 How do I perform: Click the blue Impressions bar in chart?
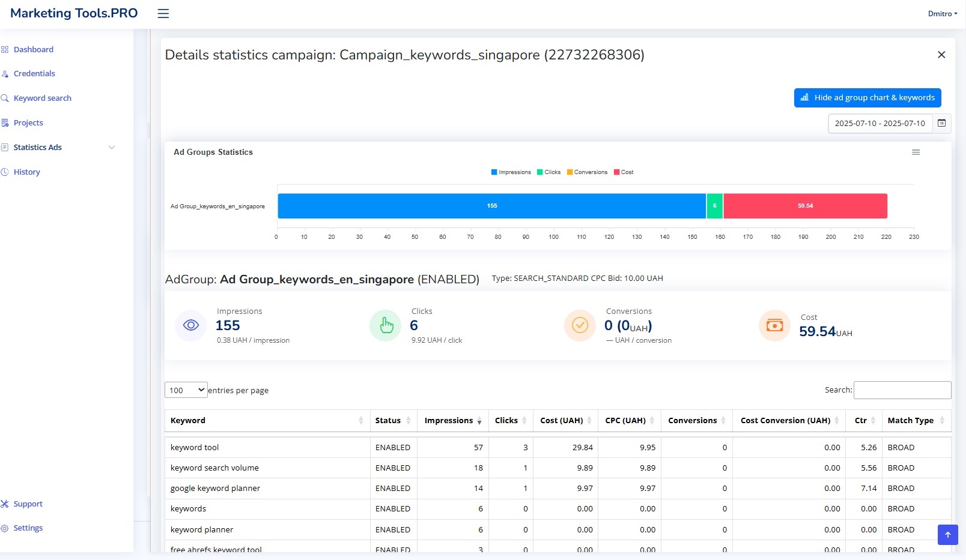pos(491,206)
